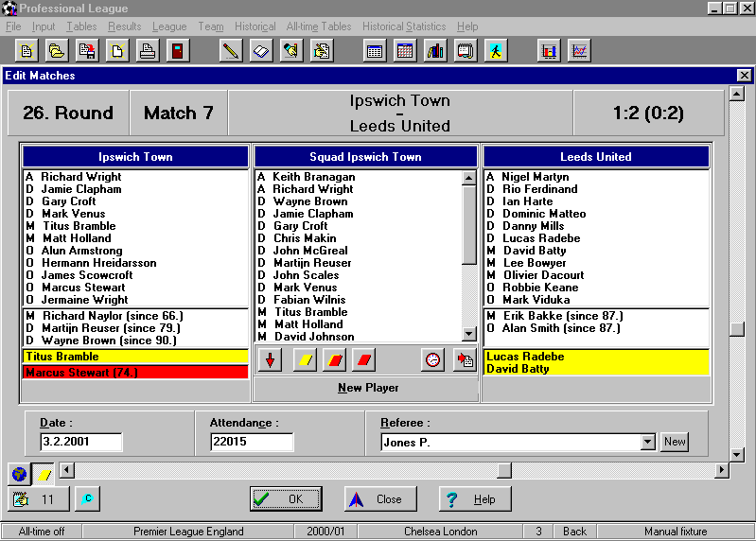Viewport: 756px width, 541px height.
Task: Open the File menu
Action: coord(13,26)
